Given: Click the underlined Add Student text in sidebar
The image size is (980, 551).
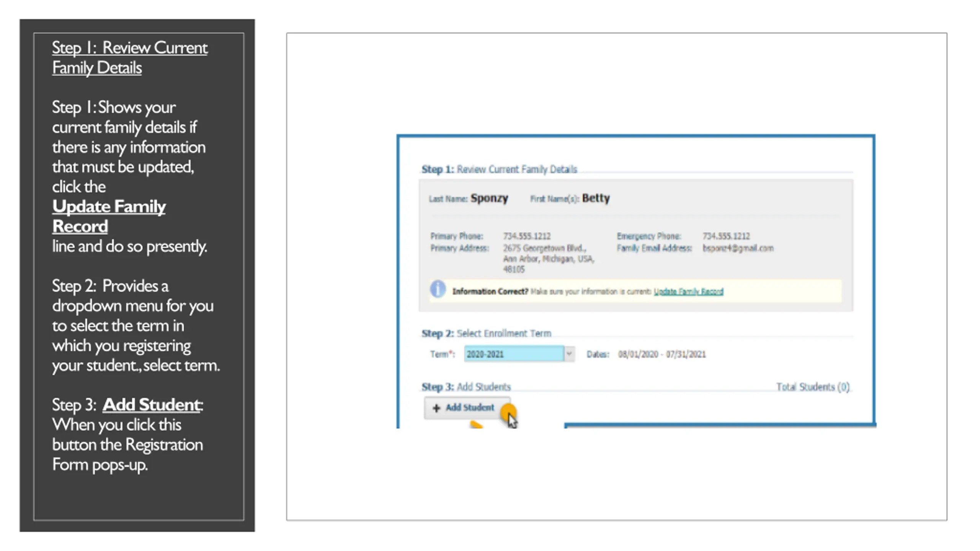Looking at the screenshot, I should 152,404.
